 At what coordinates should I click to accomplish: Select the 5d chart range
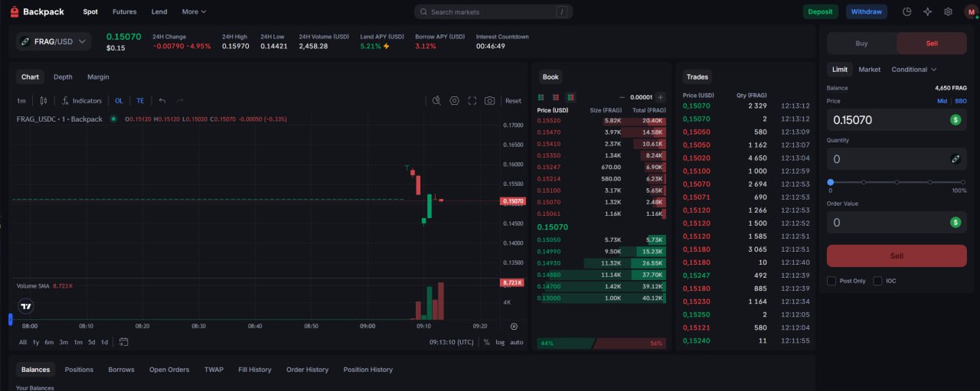pos(91,342)
